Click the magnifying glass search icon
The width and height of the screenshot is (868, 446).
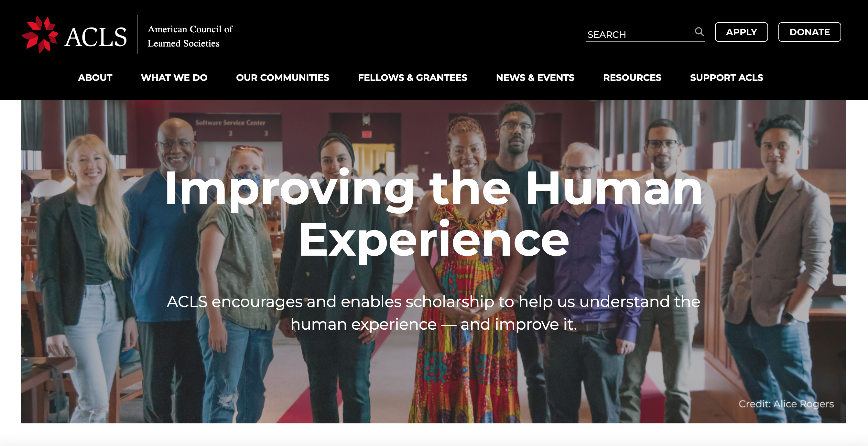699,32
